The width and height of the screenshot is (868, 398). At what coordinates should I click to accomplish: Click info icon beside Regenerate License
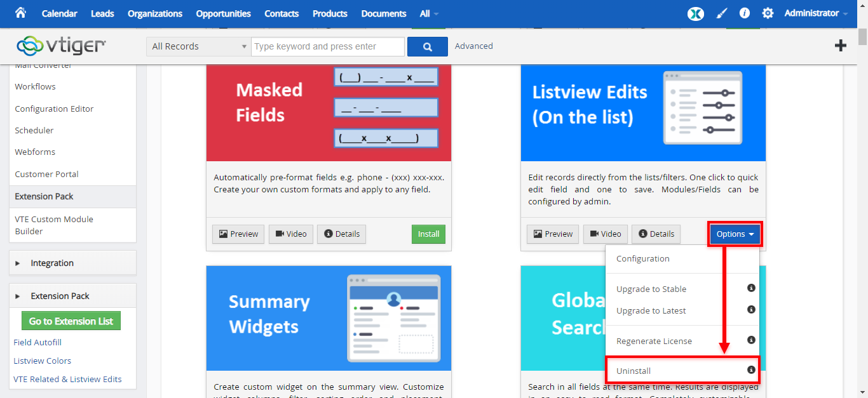click(751, 340)
